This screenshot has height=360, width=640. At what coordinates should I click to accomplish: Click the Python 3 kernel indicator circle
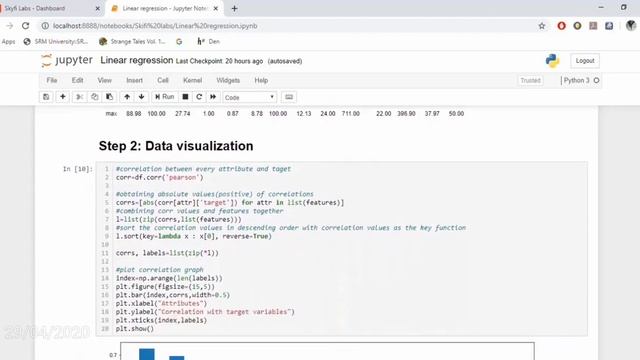point(596,80)
